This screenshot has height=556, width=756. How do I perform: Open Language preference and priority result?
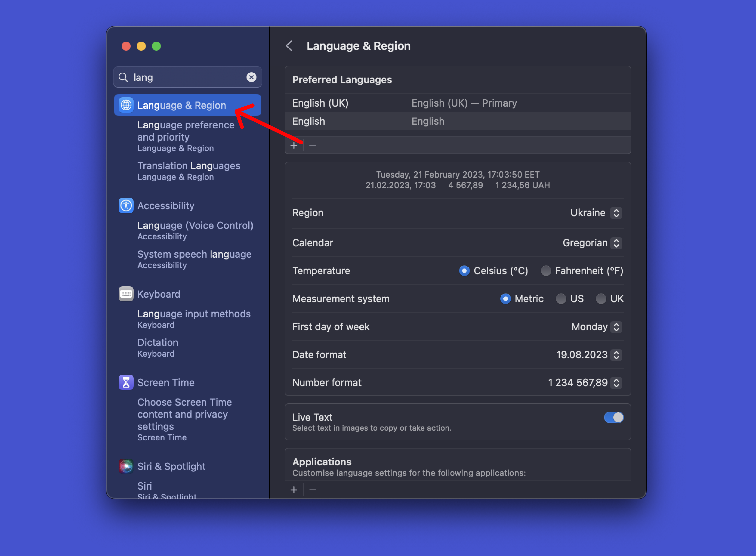pos(186,136)
